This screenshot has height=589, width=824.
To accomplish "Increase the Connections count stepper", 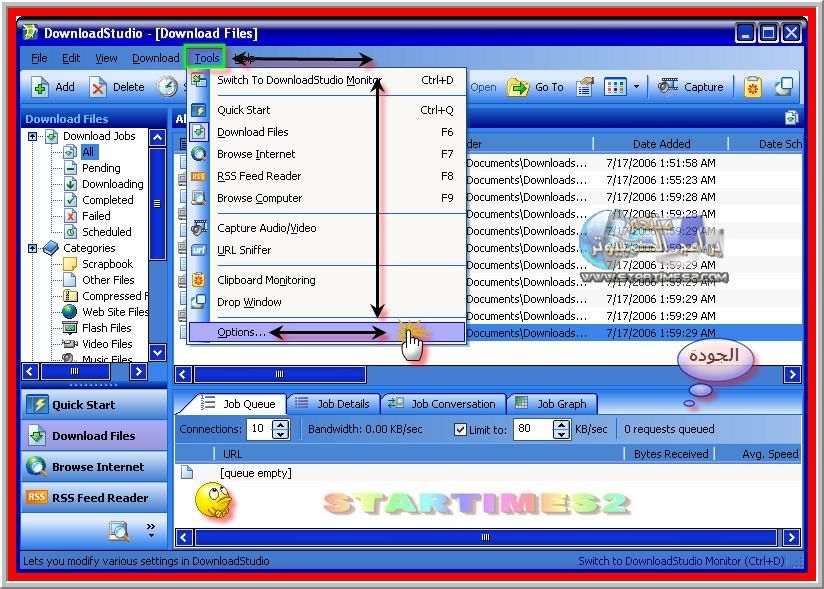I will pos(281,425).
